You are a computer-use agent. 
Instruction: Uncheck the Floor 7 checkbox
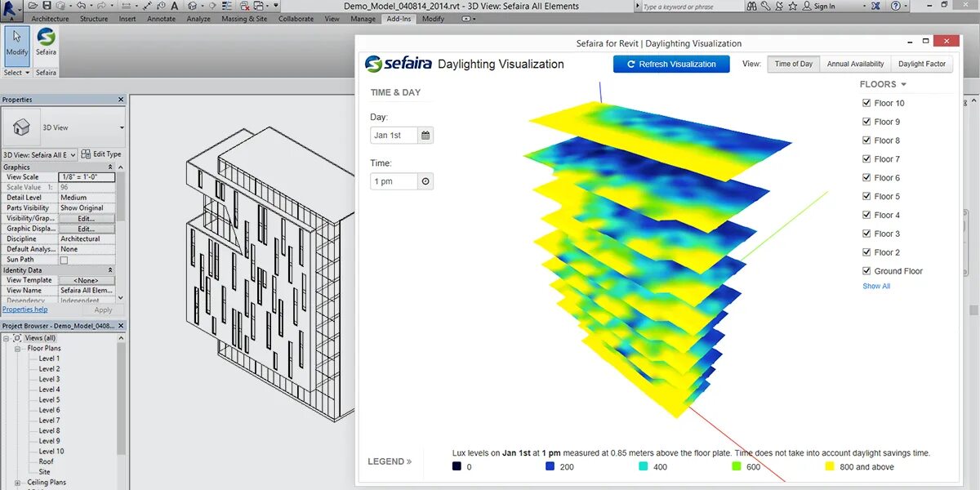[x=866, y=159]
